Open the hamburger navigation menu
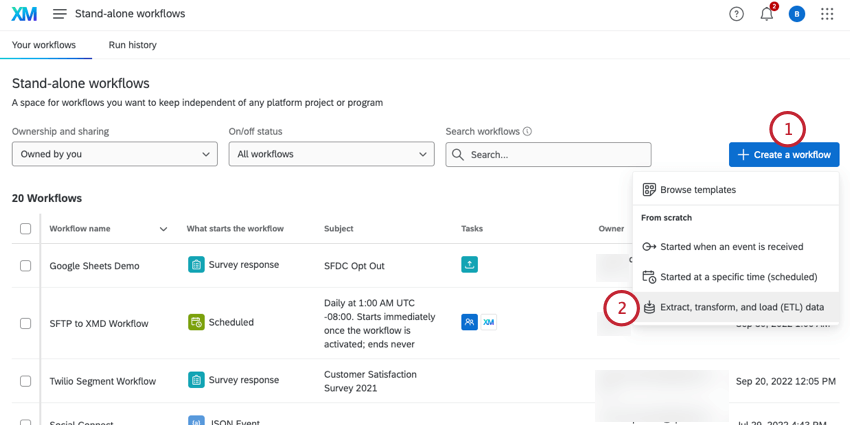 (x=60, y=14)
